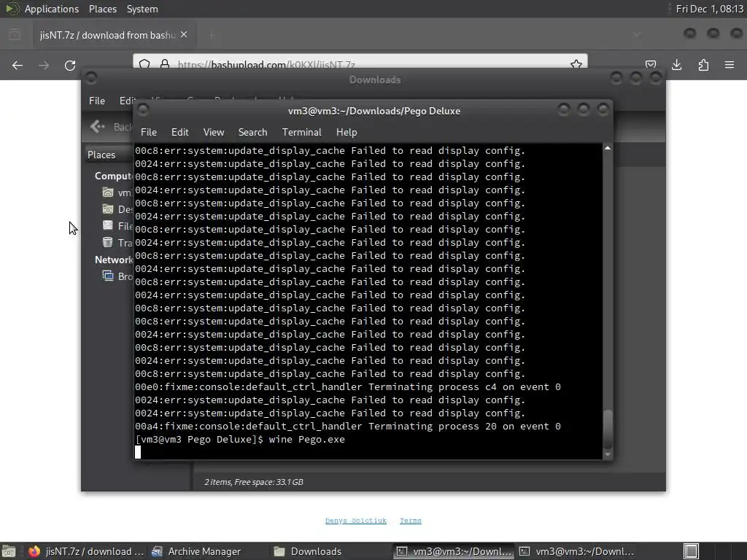Open the Firefox downloads panel icon
Image resolution: width=747 pixels, height=560 pixels.
pos(676,65)
